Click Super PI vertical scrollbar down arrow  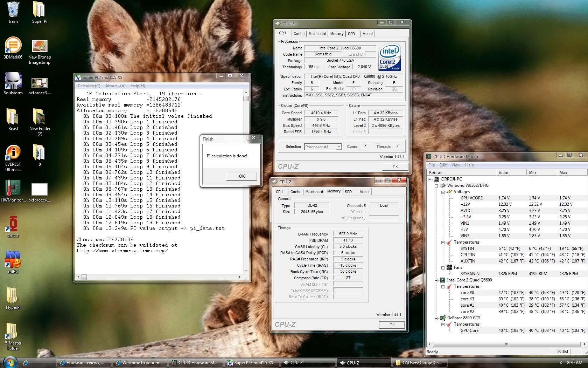246,271
